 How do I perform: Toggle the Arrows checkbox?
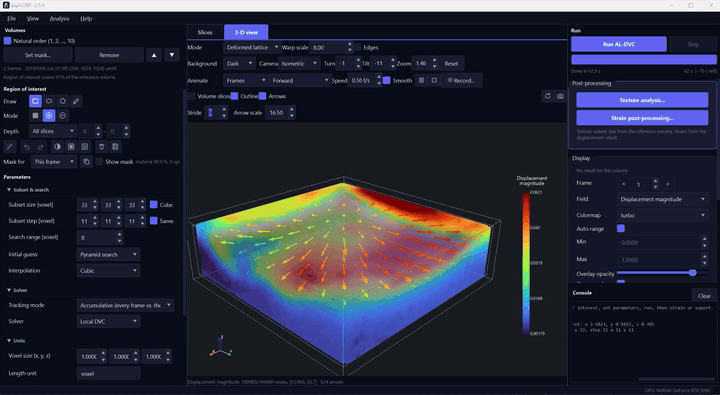coord(262,96)
